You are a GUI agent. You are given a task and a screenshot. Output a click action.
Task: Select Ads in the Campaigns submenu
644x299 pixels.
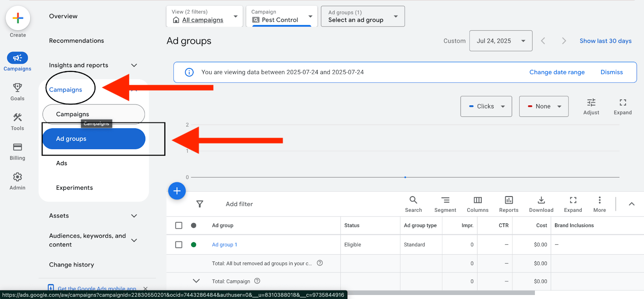[x=62, y=163]
